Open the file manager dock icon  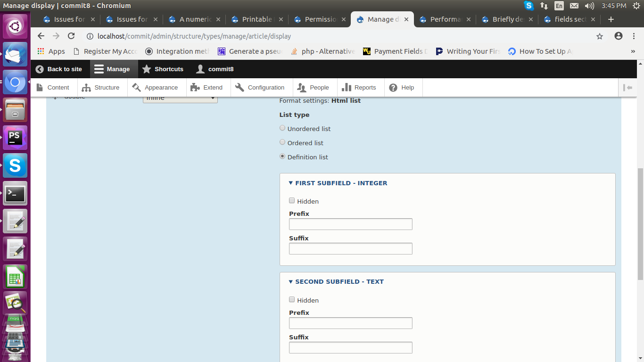(16, 110)
